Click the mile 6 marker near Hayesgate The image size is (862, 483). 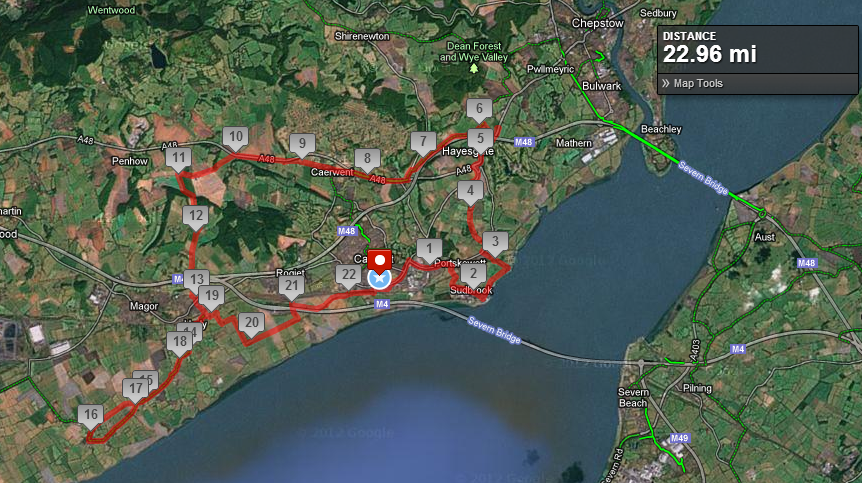(x=479, y=110)
